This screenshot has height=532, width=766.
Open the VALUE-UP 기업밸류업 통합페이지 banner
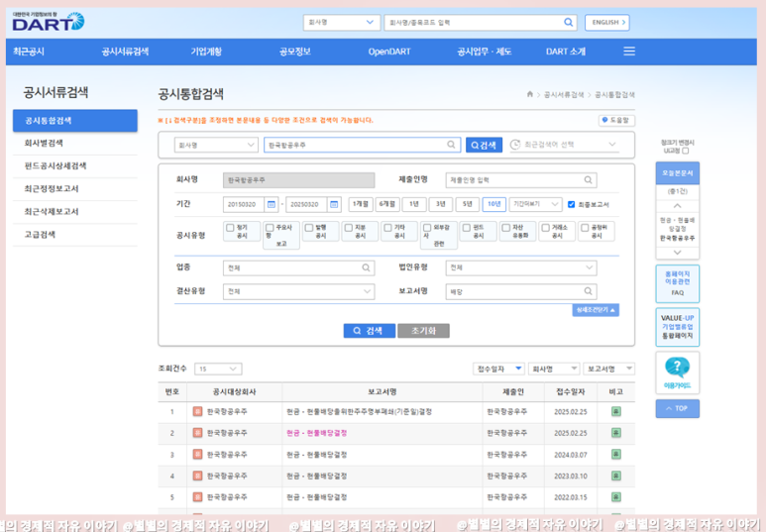(x=677, y=327)
